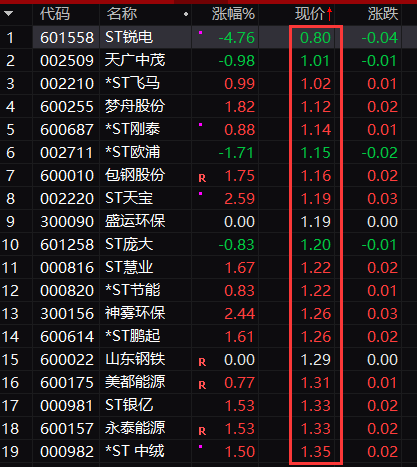Open the 盛运环保 stock row
Viewport: 417px width, 467px height.
(208, 222)
